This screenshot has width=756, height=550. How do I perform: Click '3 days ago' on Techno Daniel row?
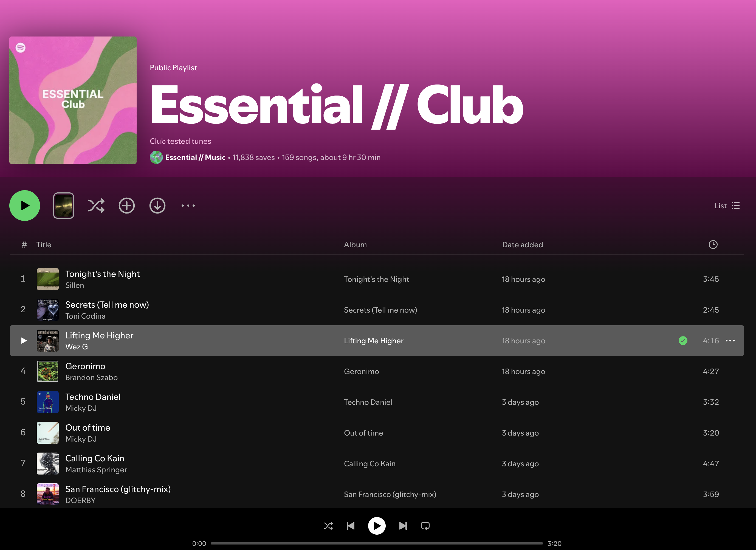[x=520, y=402]
